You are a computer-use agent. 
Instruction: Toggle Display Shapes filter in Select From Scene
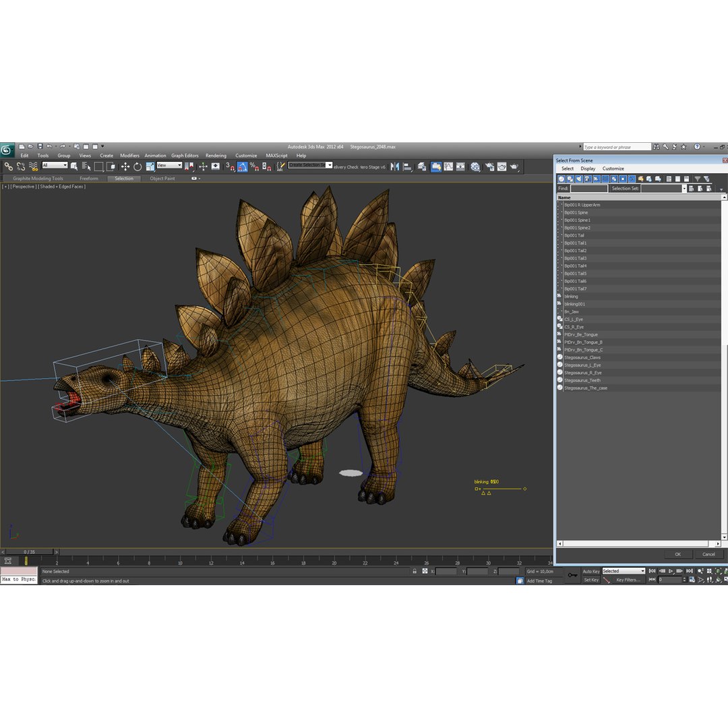(570, 179)
